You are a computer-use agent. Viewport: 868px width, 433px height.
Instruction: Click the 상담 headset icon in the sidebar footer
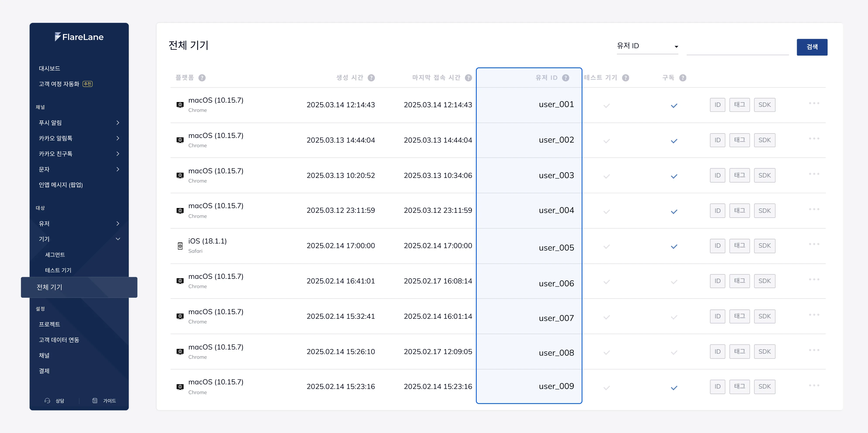48,401
